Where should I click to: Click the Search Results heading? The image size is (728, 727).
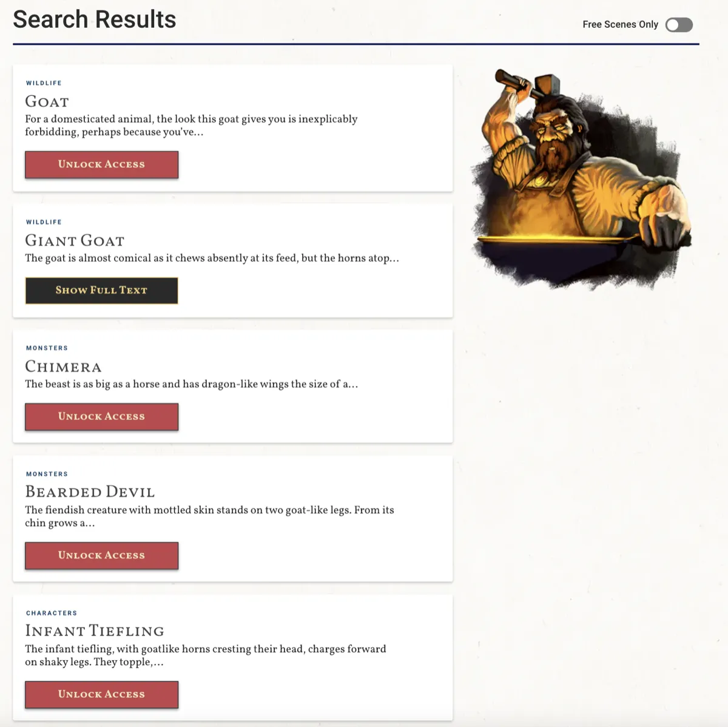click(95, 19)
